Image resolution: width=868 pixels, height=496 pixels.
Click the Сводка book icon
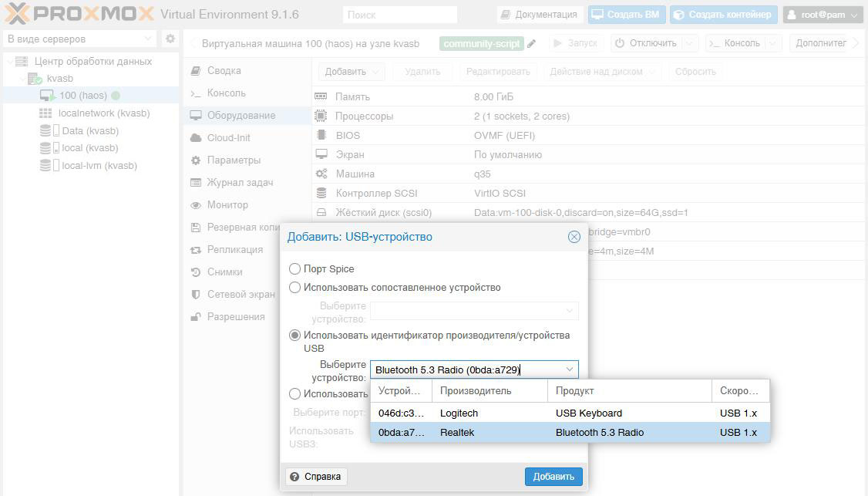195,70
